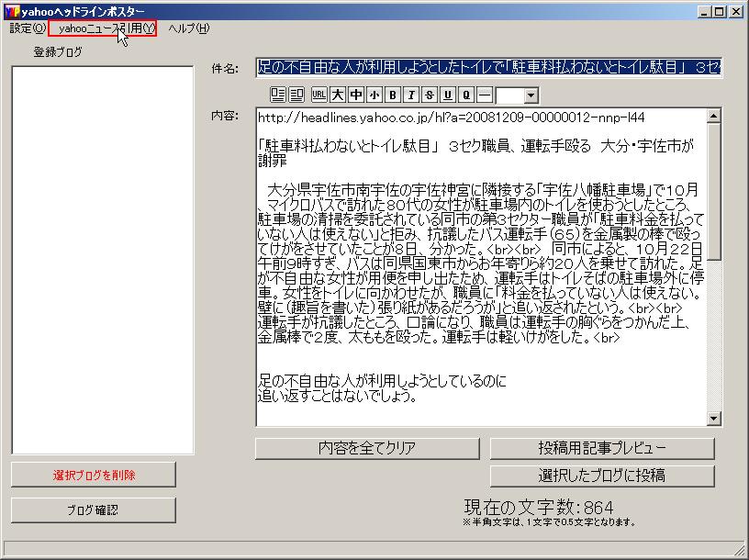Apply strikethrough formatting (S)

click(430, 95)
